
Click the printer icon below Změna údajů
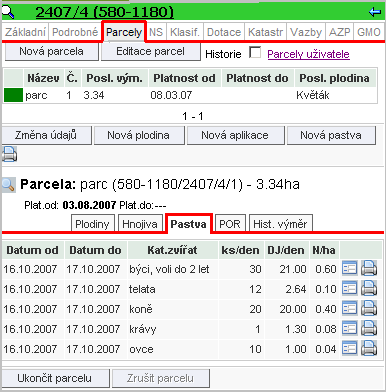9,154
